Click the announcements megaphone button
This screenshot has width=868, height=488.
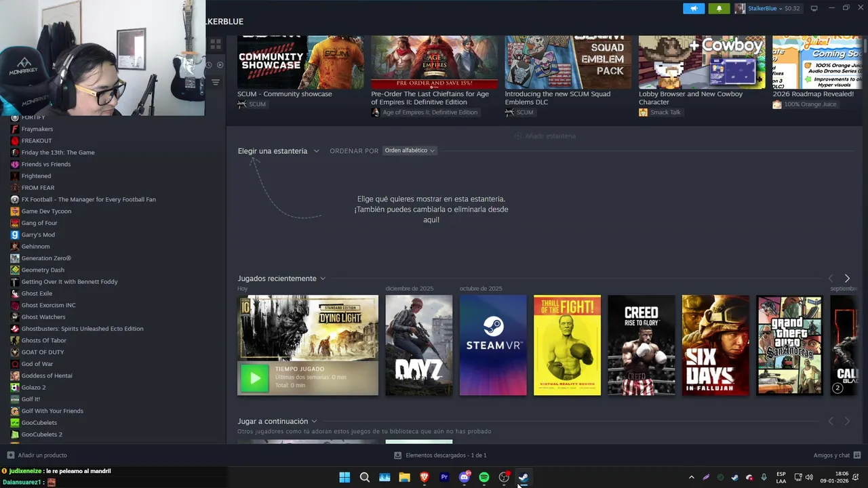(x=693, y=8)
